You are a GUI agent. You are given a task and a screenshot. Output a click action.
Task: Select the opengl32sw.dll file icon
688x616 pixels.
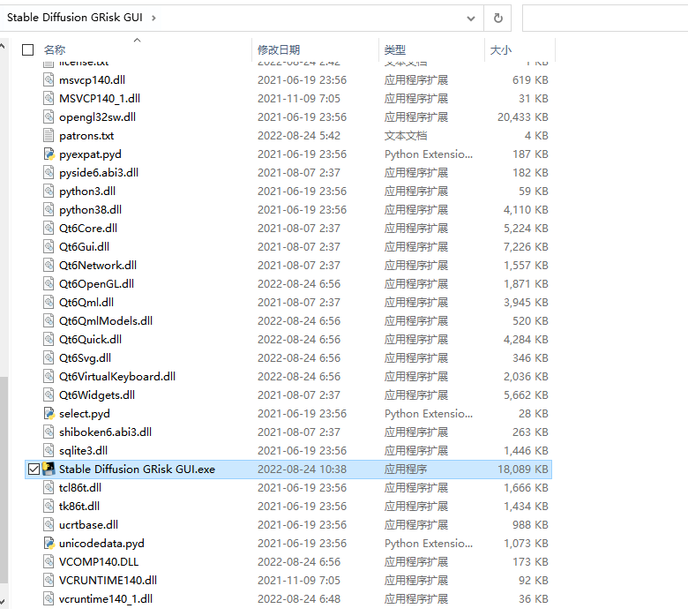49,116
